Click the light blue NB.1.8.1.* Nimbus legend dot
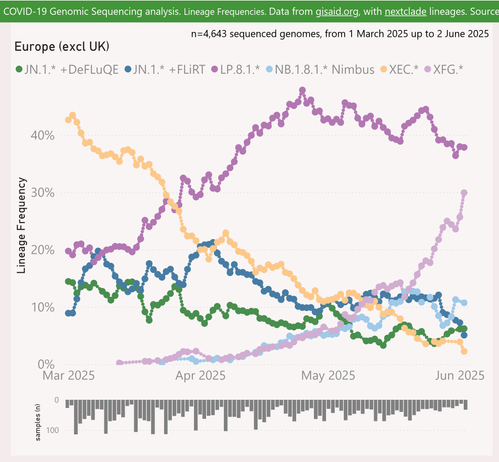499x462 pixels. pos(269,69)
